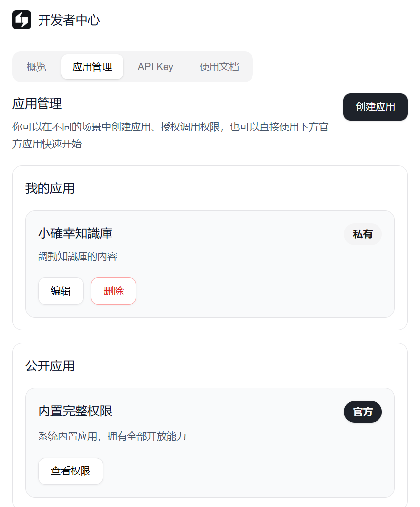Select the 应用管理 tab
Image resolution: width=420 pixels, height=507 pixels.
pyautogui.click(x=92, y=67)
